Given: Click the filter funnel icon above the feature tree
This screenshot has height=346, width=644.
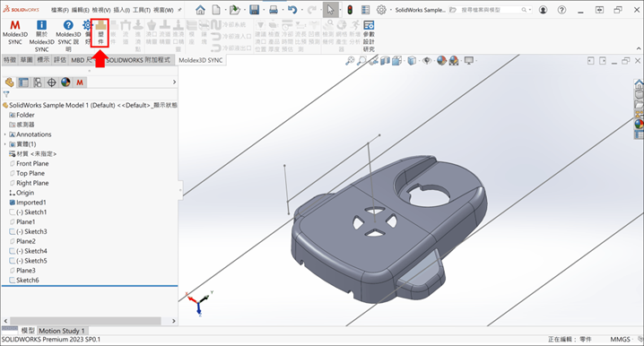Looking at the screenshot, I should click(6, 94).
